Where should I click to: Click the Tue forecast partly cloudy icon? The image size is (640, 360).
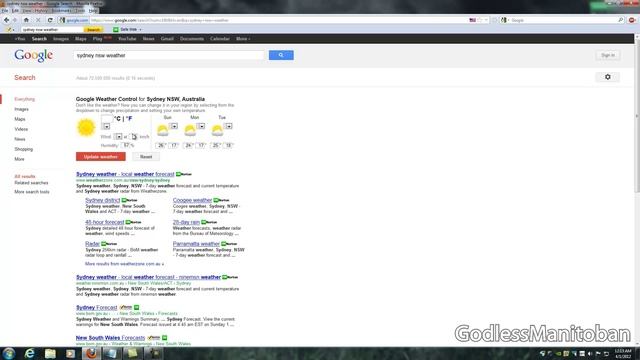pos(217,131)
